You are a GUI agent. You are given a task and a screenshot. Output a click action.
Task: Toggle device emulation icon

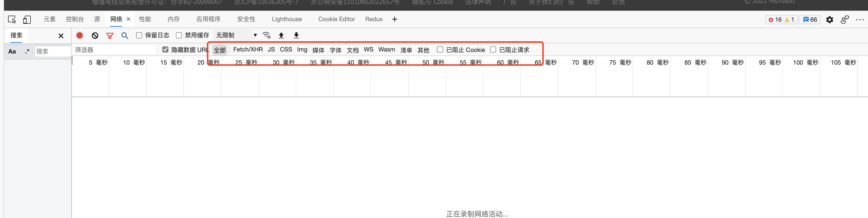click(x=27, y=20)
